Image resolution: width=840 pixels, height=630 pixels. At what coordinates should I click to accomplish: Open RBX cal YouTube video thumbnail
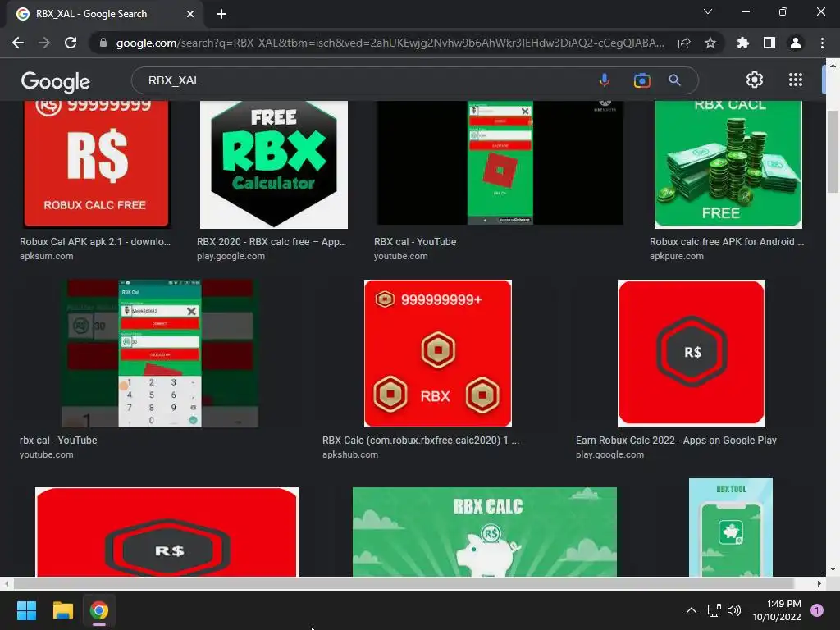pos(500,163)
